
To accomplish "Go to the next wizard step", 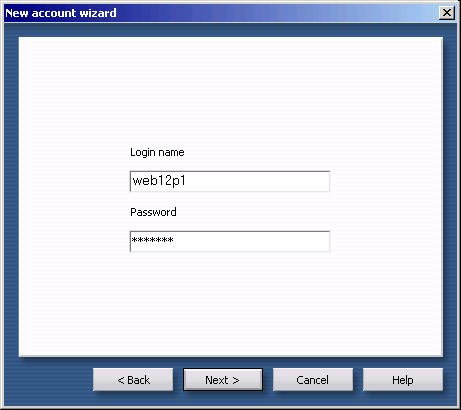I will coord(223,380).
